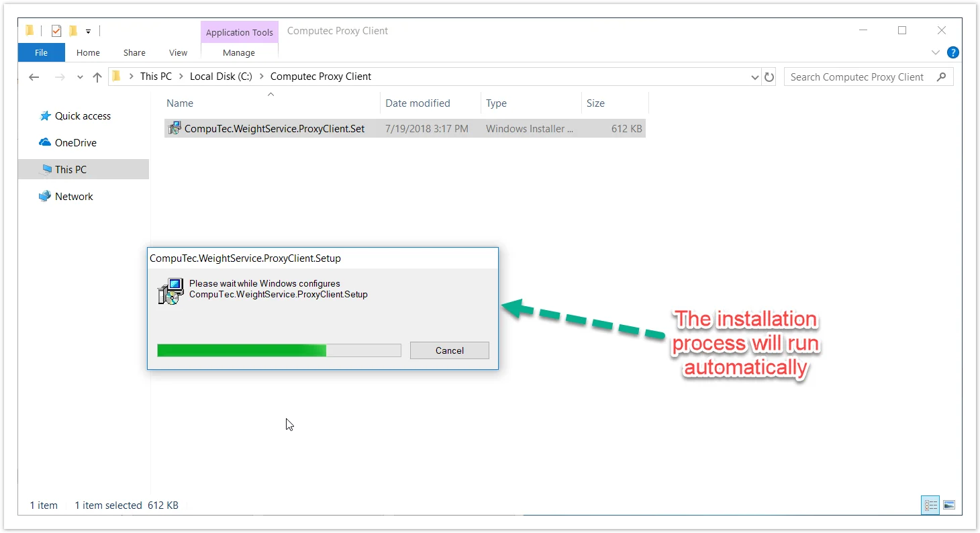Open the address bar history dropdown
980x533 pixels.
754,77
